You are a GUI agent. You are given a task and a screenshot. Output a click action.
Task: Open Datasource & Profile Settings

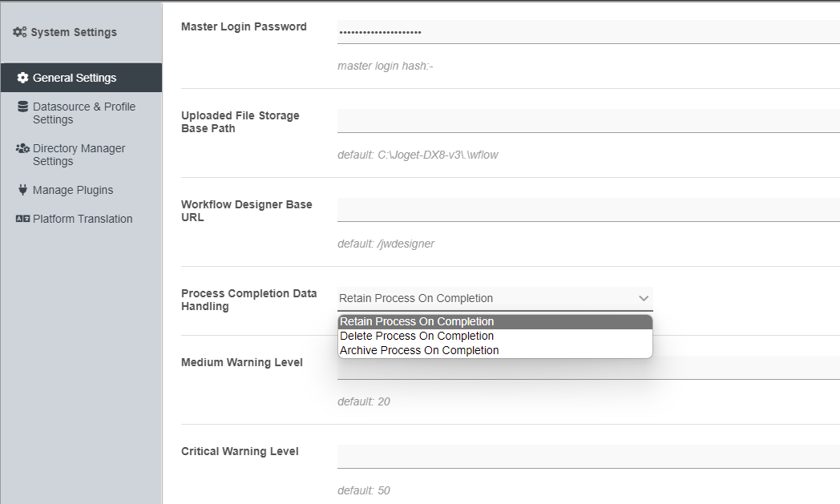click(84, 113)
